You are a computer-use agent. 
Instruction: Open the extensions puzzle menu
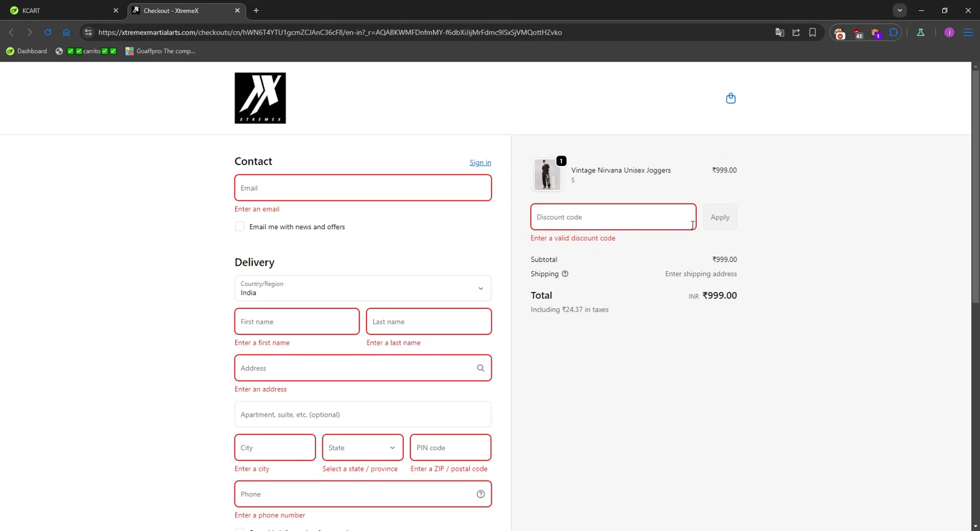[893, 32]
